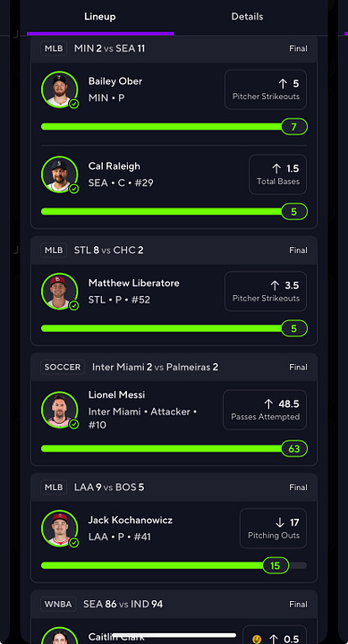Open Cal Raleigh Total Bases pick box
348x644 pixels.
(277, 174)
